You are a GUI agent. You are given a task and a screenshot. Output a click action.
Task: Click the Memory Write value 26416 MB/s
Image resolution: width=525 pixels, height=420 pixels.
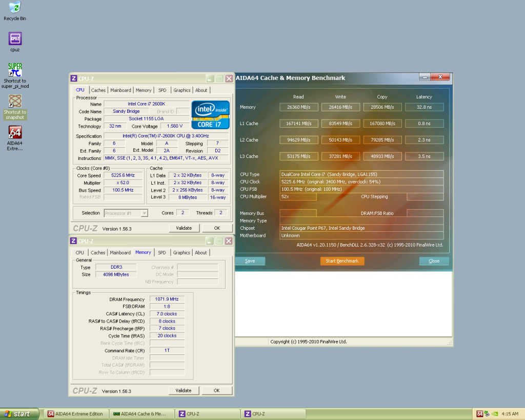340,107
